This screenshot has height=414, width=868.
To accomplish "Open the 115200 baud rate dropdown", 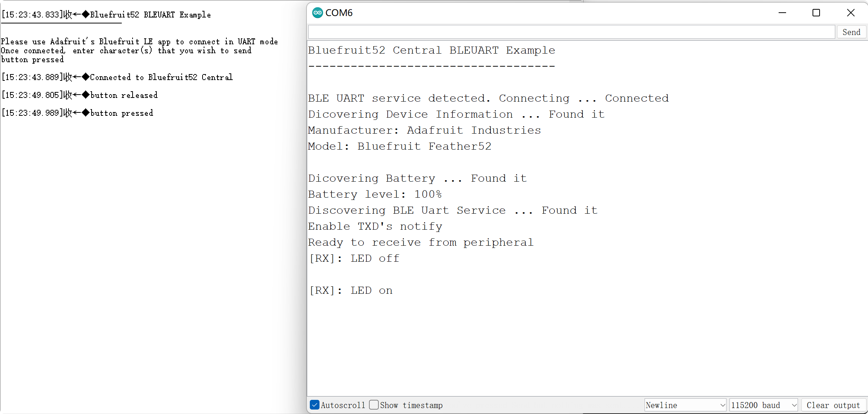I will point(763,405).
